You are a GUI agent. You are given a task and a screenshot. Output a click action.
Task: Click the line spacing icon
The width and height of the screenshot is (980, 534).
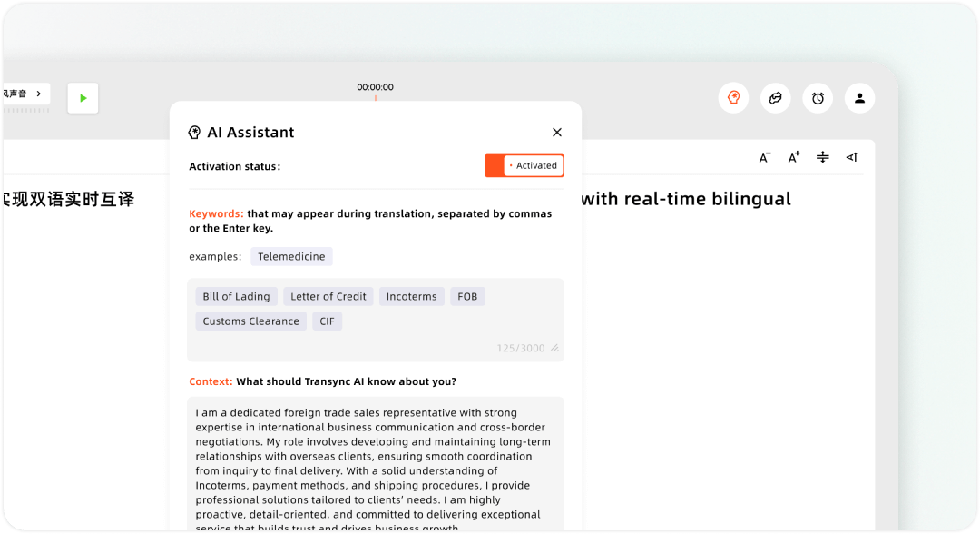click(822, 157)
